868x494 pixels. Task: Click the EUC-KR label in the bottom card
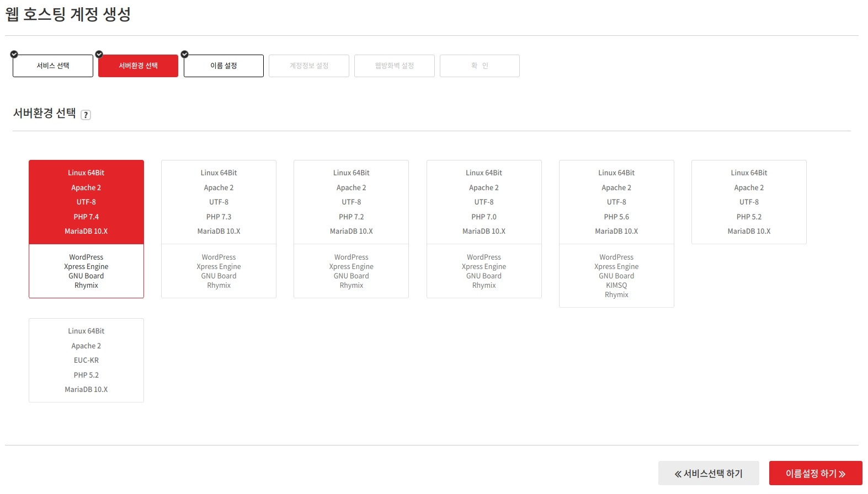point(86,360)
